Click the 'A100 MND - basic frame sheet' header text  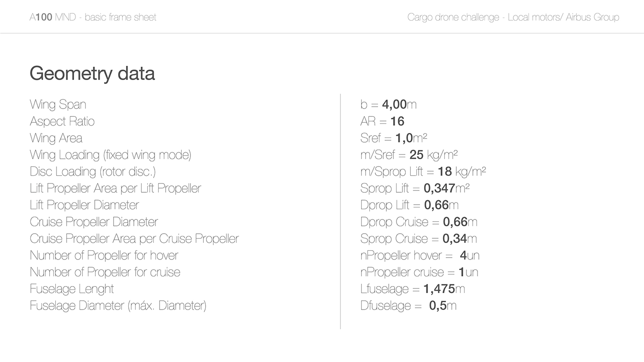93,17
